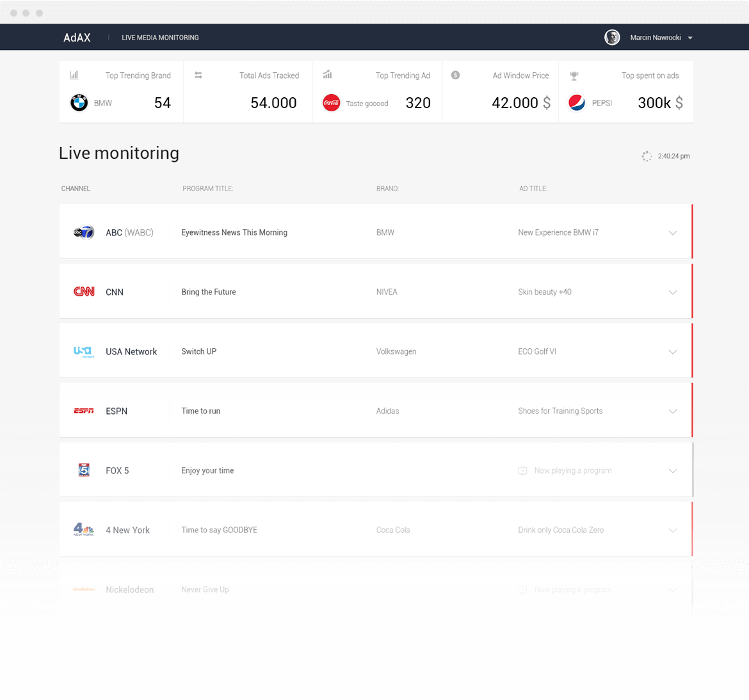Click the live refresh spinner icon
749x700 pixels.
[647, 156]
